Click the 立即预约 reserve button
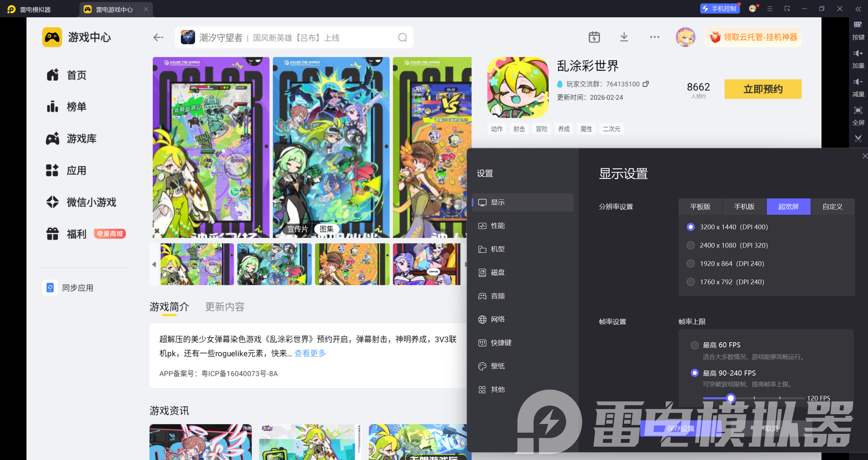Screen dimensions: 868x460 tap(763, 89)
